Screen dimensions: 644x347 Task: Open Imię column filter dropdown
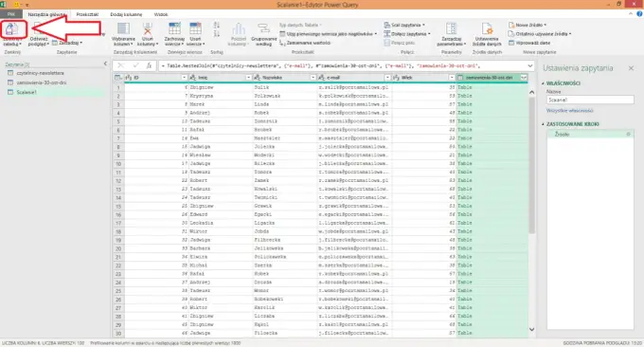coord(248,78)
